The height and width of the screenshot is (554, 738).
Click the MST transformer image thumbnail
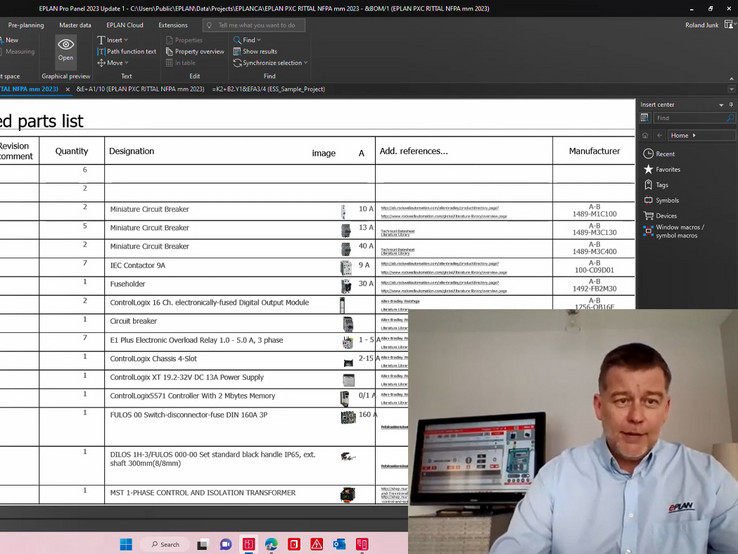347,495
